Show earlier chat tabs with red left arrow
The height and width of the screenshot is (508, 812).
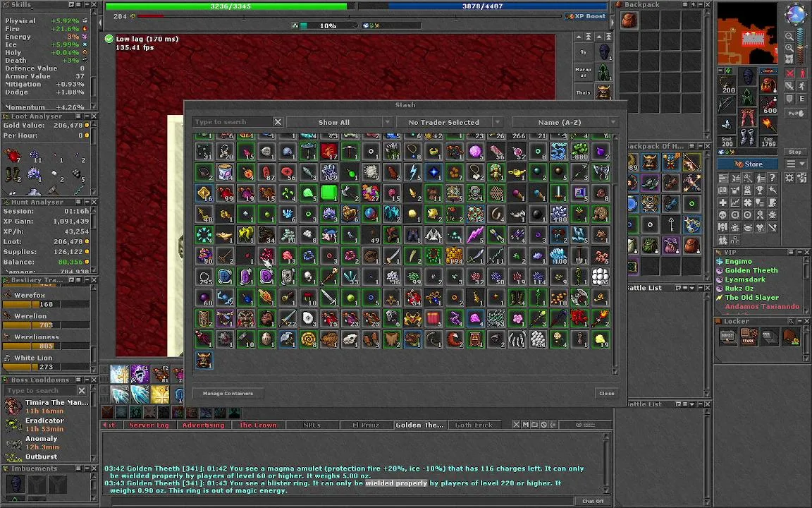click(x=106, y=425)
